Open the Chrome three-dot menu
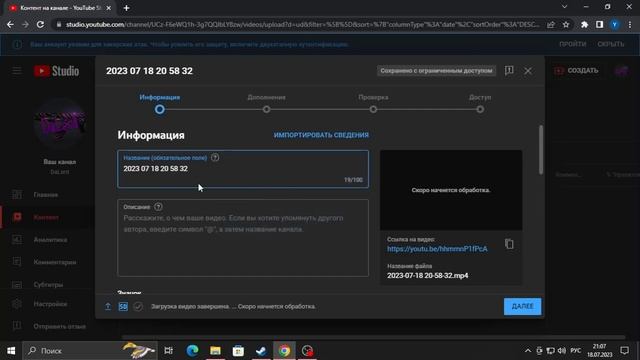640x360 pixels. pos(630,24)
